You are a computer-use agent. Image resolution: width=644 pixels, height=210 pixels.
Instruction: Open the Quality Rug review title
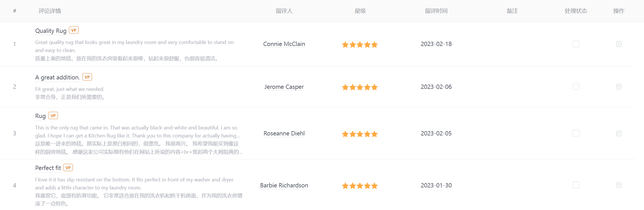(x=51, y=31)
